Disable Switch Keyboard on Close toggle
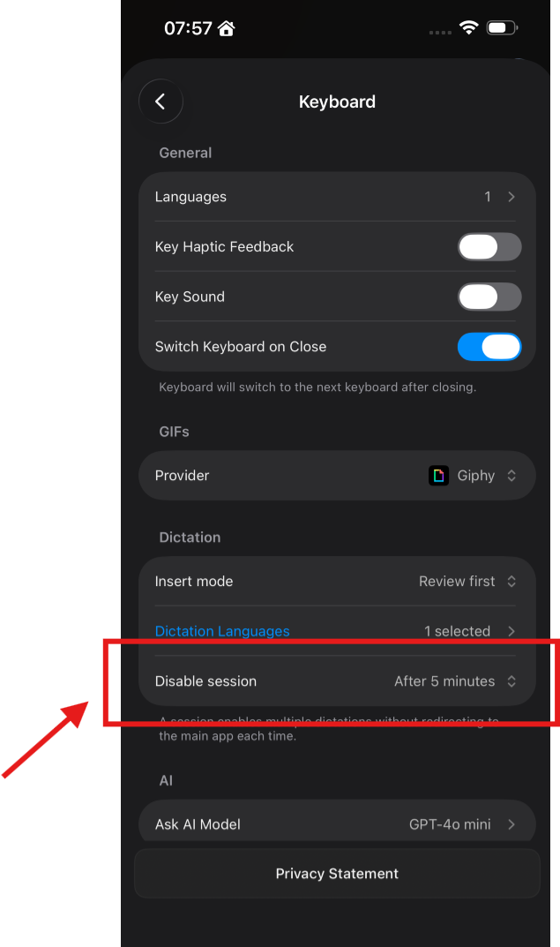The height and width of the screenshot is (947, 560). [489, 347]
